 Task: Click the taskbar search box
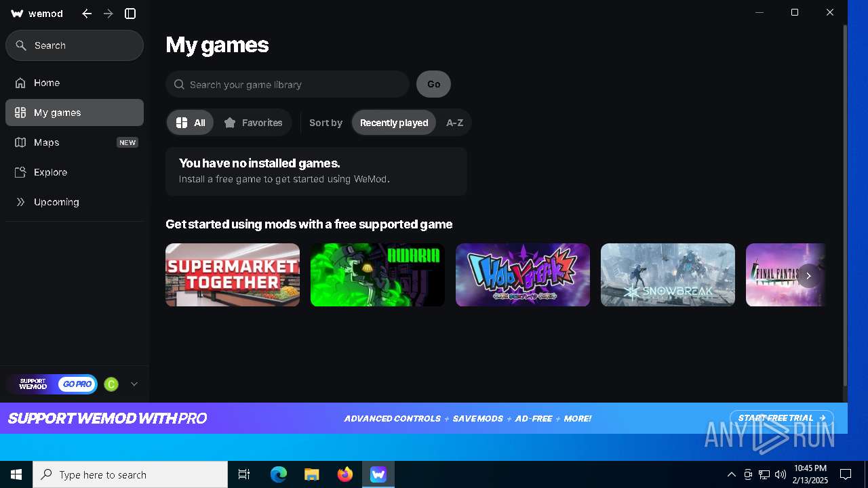[x=130, y=474]
